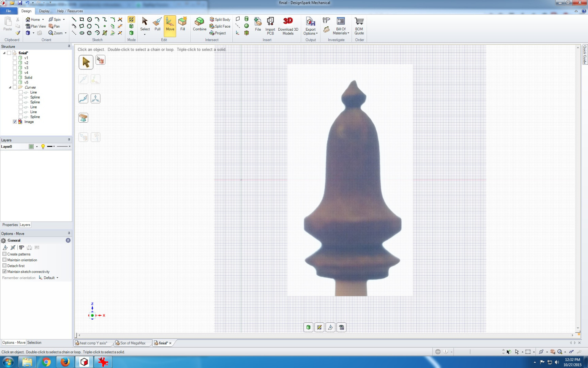Screen dimensions: 588x368
Task: Select the first Spline under Curves
Action: point(35,97)
